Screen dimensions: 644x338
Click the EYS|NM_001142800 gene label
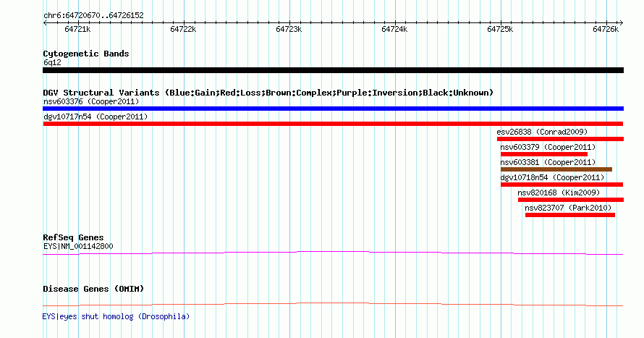pyautogui.click(x=78, y=246)
